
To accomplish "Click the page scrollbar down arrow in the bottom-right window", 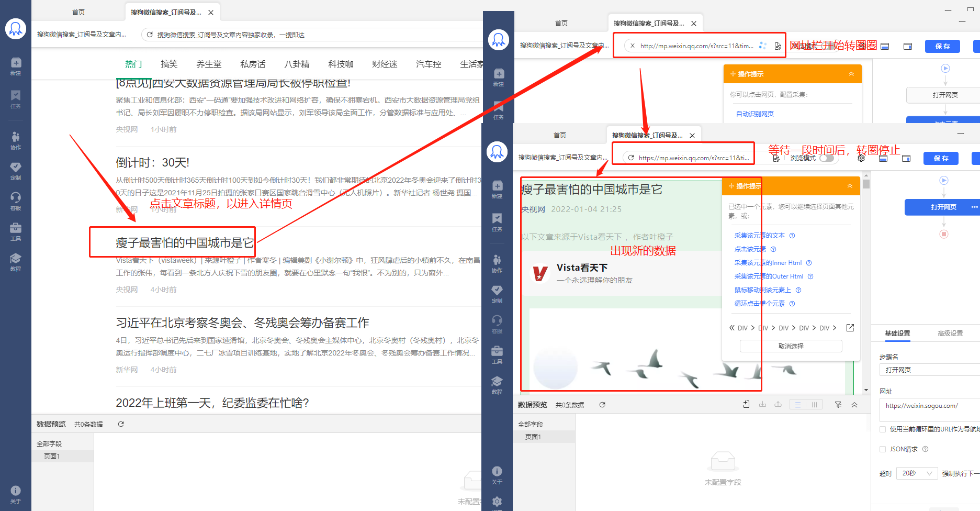I will tap(866, 390).
